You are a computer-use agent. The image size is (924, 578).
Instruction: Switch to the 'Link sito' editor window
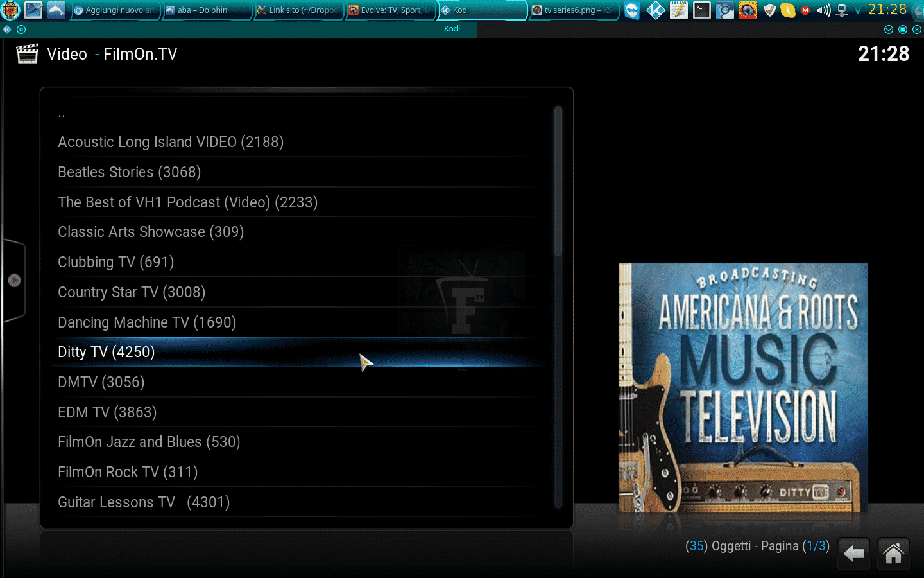coord(298,10)
